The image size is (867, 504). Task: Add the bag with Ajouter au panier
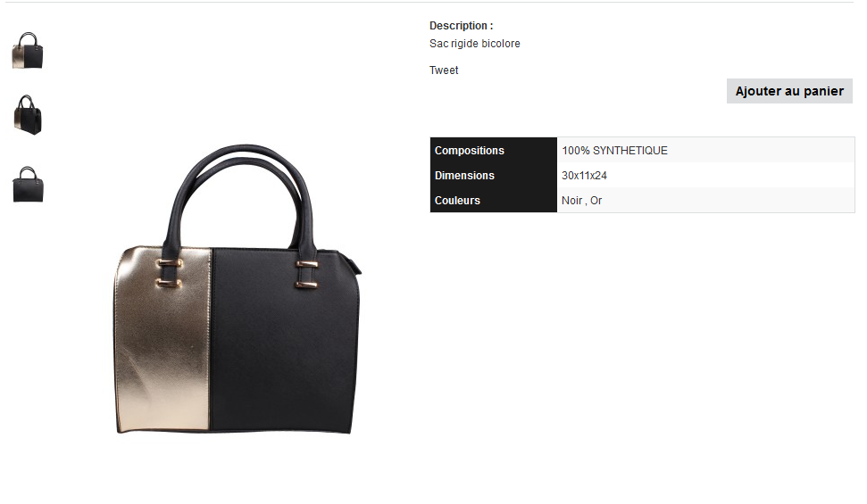789,91
